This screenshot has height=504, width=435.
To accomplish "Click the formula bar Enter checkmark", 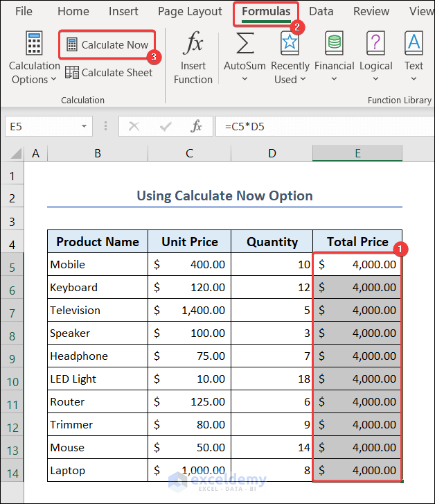I will 166,126.
